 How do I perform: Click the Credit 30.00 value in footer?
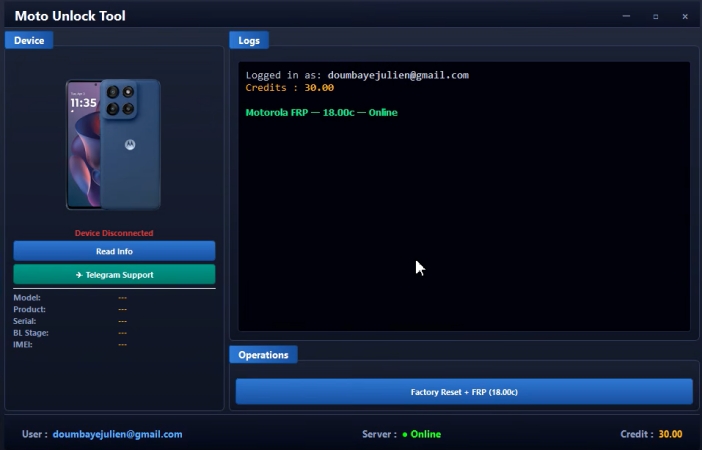click(670, 435)
